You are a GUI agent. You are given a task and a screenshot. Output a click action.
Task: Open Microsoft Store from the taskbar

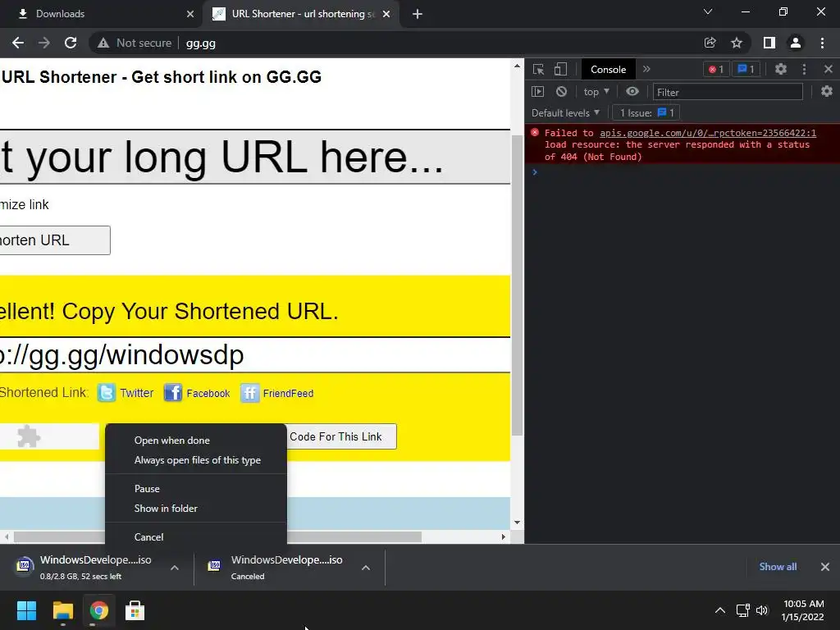(x=135, y=610)
